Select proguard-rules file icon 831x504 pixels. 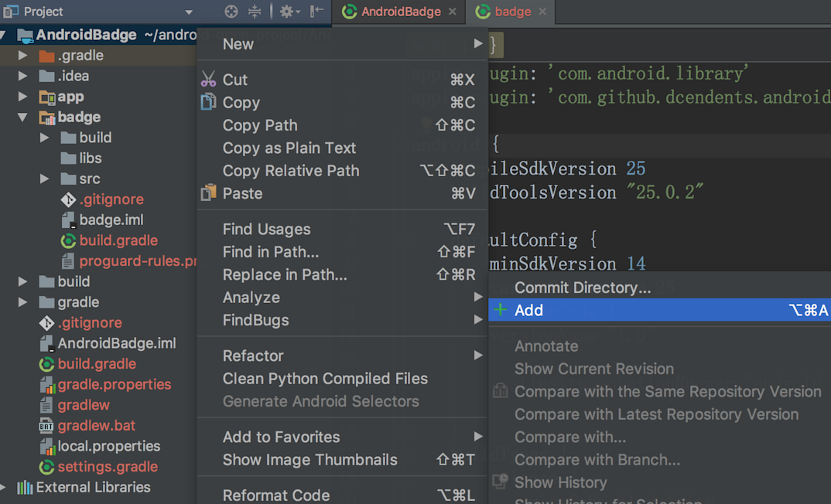pyautogui.click(x=68, y=261)
